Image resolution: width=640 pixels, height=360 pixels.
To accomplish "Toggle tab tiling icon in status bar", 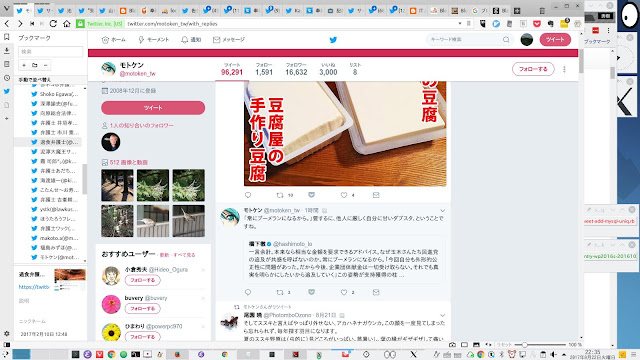I will pos(464,345).
